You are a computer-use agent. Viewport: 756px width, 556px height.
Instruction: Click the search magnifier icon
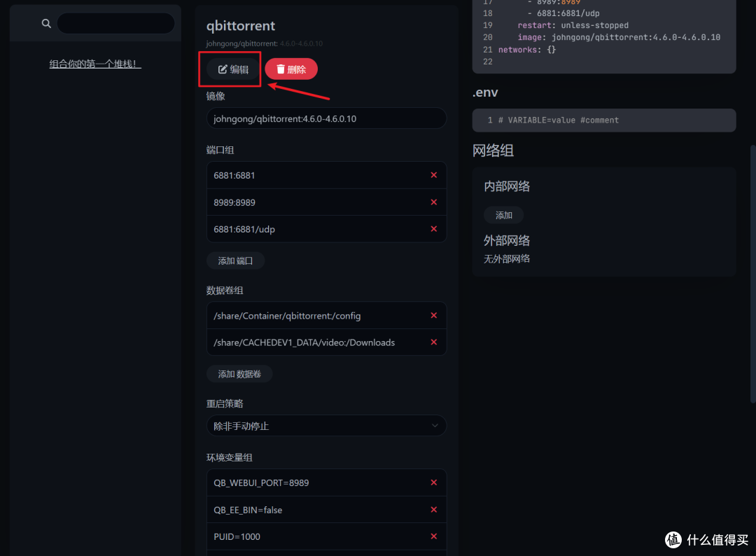coord(46,23)
